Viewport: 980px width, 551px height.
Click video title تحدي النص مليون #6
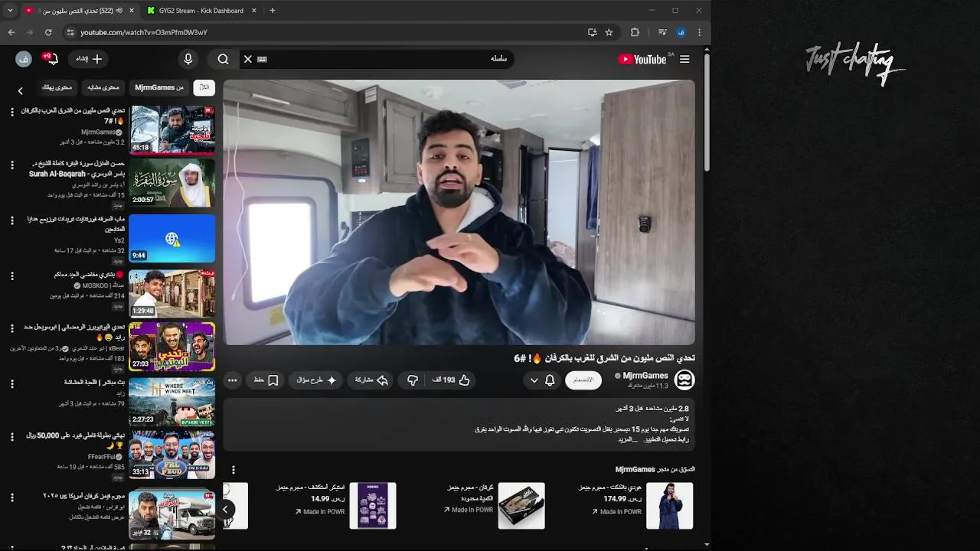(604, 358)
